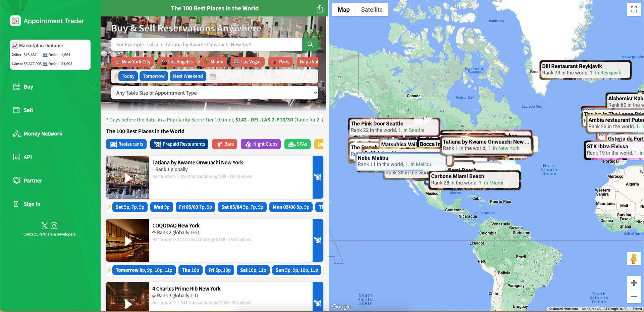Choose COQODAQ's Sun 5p, 9p, 10p, 11p slot

[x=297, y=270]
